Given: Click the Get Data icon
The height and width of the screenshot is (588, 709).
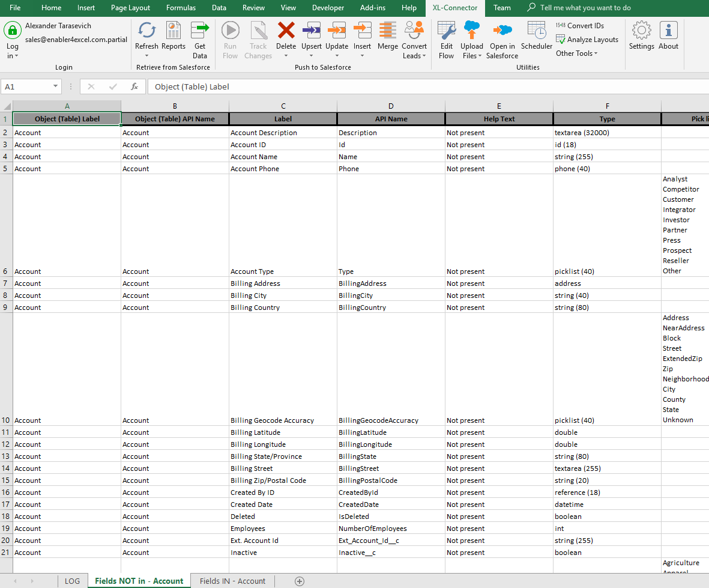Looking at the screenshot, I should pos(199,30).
